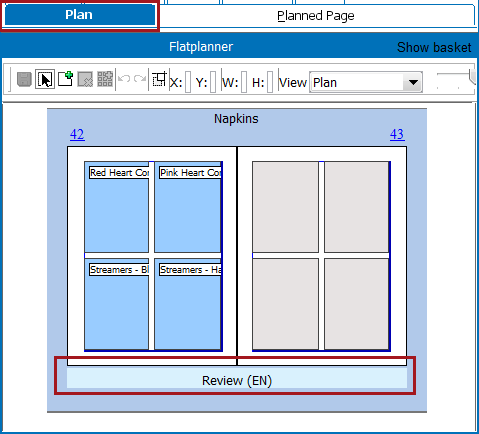Select the Red Heart Con placeholder
Viewport: 479px width, 434px height.
pos(116,207)
